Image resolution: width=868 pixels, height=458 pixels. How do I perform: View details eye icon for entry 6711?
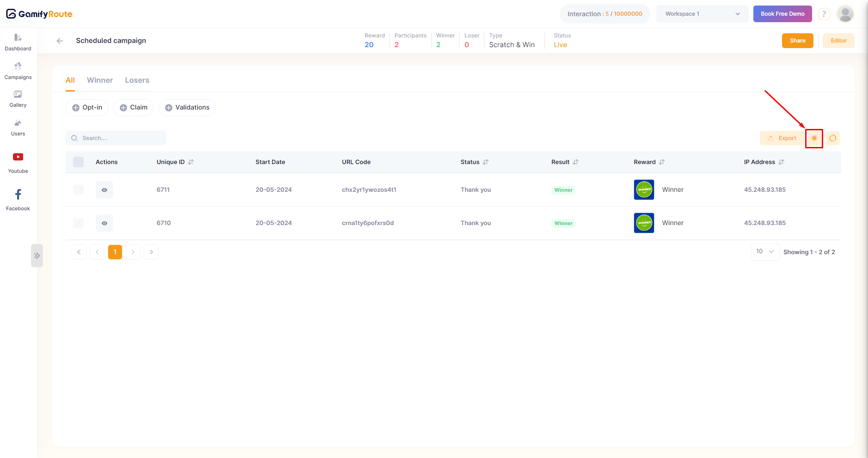click(104, 190)
